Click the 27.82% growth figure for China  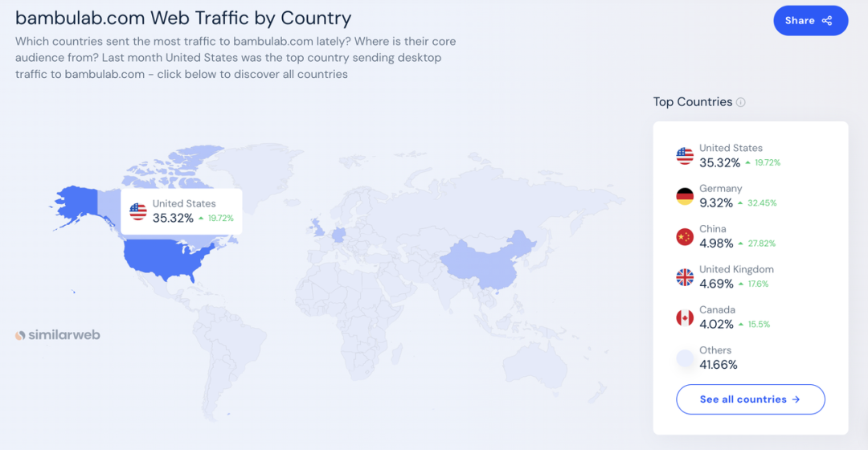coord(761,243)
